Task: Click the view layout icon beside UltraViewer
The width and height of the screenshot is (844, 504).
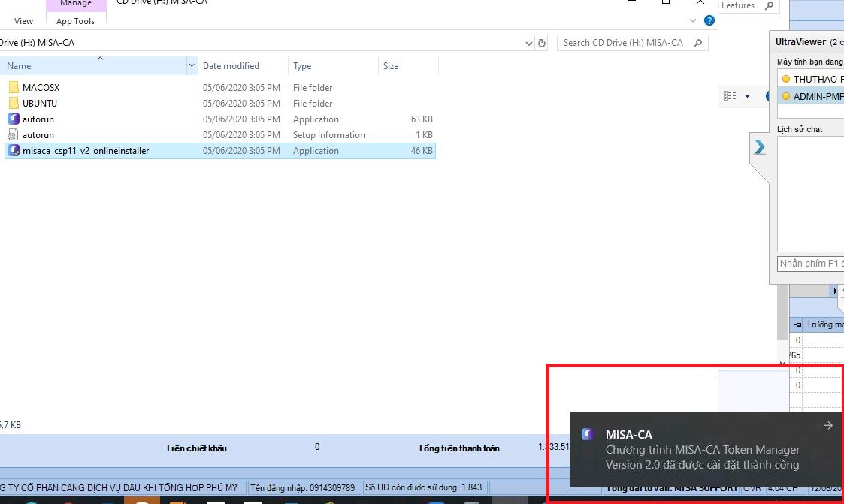Action: (730, 95)
